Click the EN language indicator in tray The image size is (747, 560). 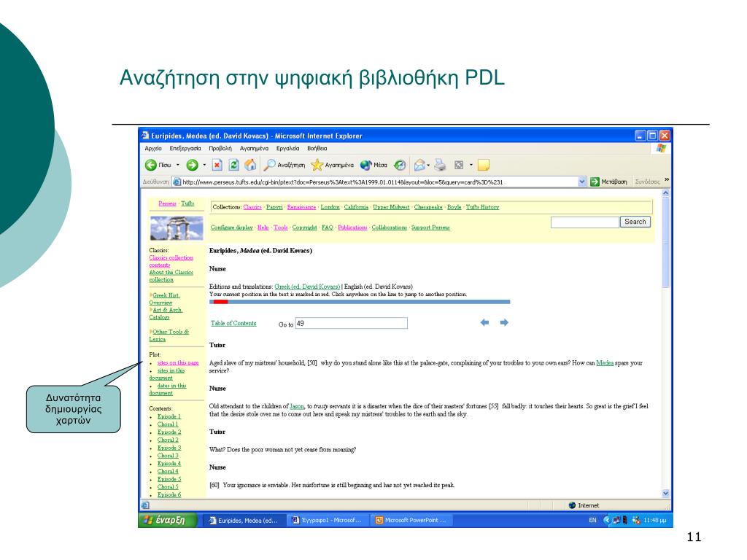tap(592, 521)
